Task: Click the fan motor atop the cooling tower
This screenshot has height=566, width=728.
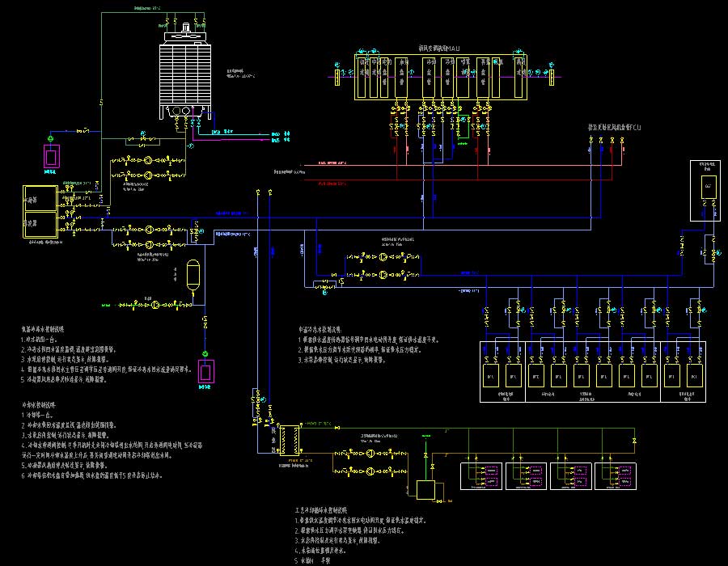Action: tap(187, 28)
